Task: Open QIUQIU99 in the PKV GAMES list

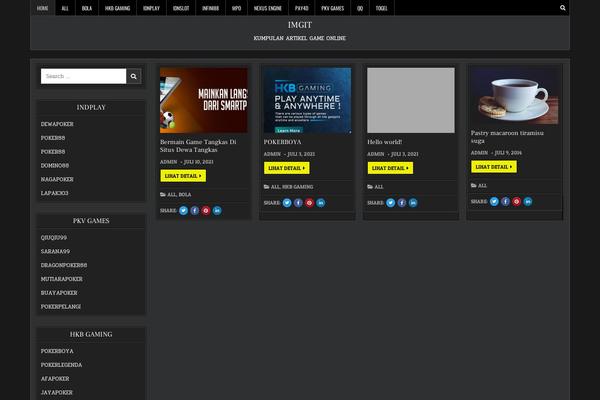Action: point(54,237)
